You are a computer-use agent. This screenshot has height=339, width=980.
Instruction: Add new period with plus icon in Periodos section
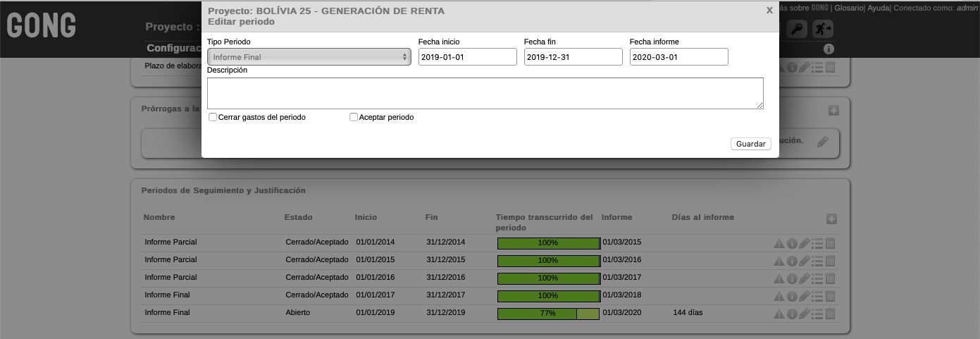(831, 219)
